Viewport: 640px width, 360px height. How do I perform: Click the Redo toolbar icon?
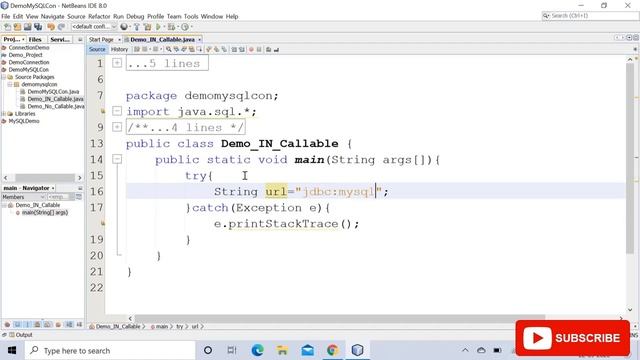[x=61, y=27]
